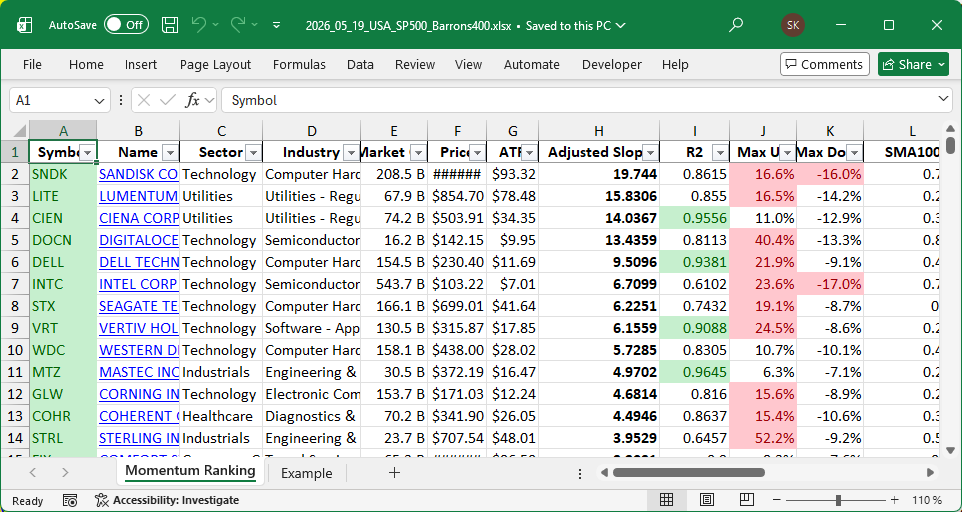The width and height of the screenshot is (962, 512).
Task: Open the Undo history dropdown arrow
Action: (215, 25)
